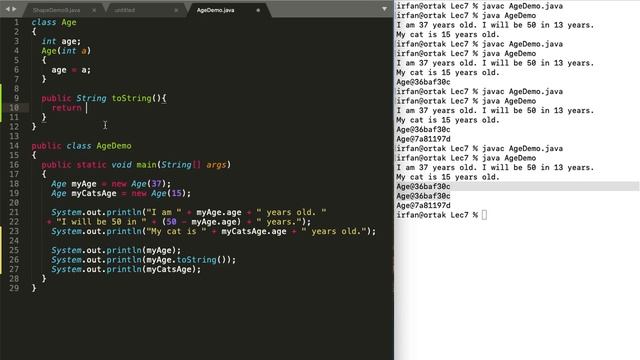Click line number 10 in the gutter
This screenshot has height=360, width=640.
coord(14,108)
